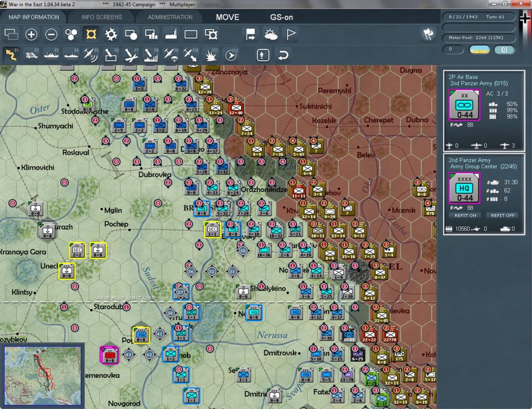
Task: Show weather with the sun-and-cloud icon
Action: pos(271,34)
